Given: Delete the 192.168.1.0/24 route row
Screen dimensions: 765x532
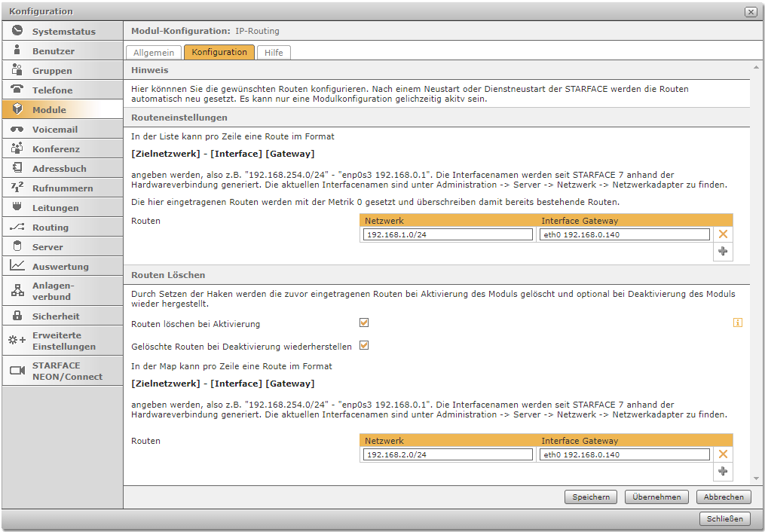Looking at the screenshot, I should (x=723, y=235).
